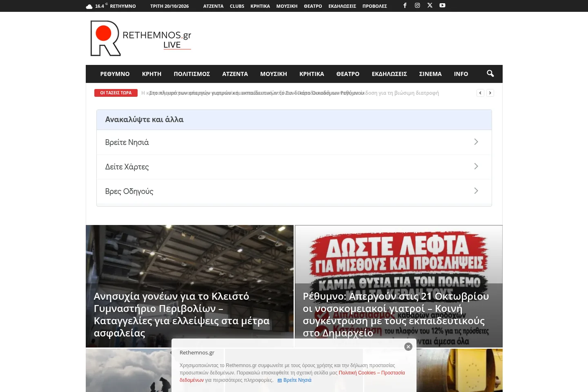This screenshot has width=588, height=392.
Task: Open ΡΕΘΥΜΝΟ in main navigation
Action: (115, 74)
